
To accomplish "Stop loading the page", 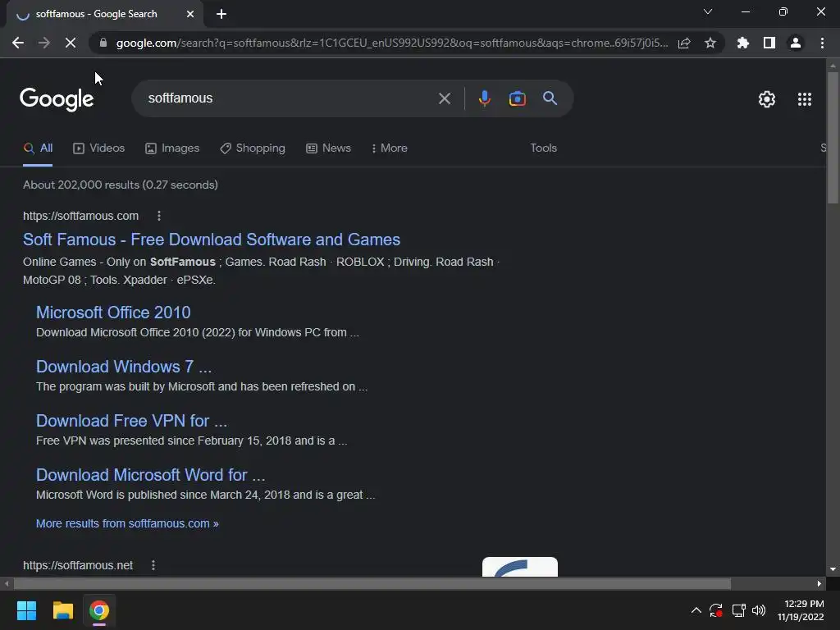I will point(71,43).
